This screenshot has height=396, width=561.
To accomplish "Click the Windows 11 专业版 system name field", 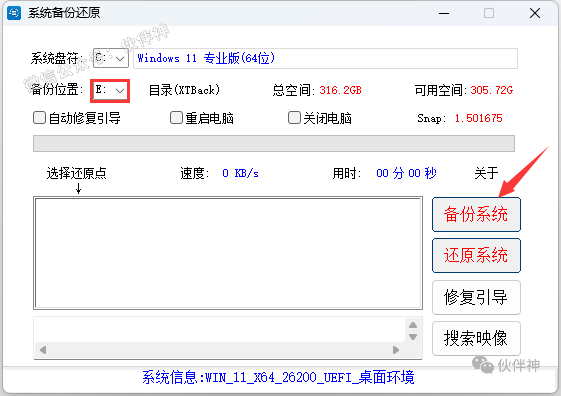I will click(325, 58).
